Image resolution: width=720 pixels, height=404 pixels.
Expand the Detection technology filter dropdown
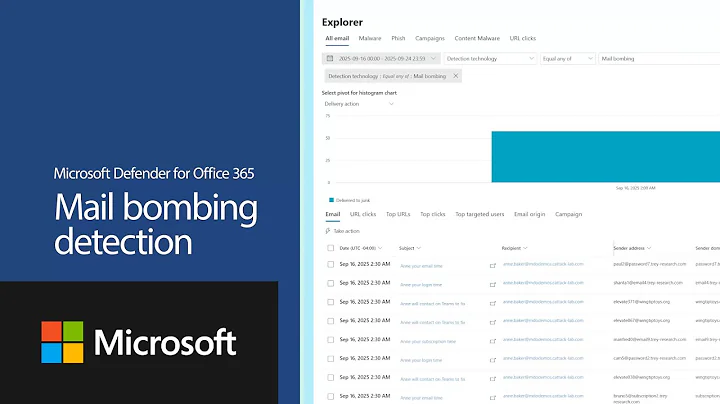[x=490, y=58]
